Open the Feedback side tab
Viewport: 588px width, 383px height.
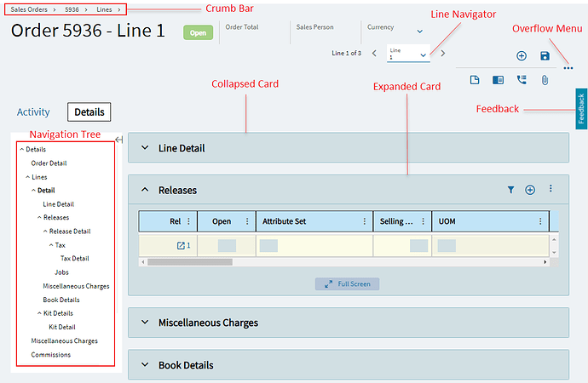coord(581,109)
